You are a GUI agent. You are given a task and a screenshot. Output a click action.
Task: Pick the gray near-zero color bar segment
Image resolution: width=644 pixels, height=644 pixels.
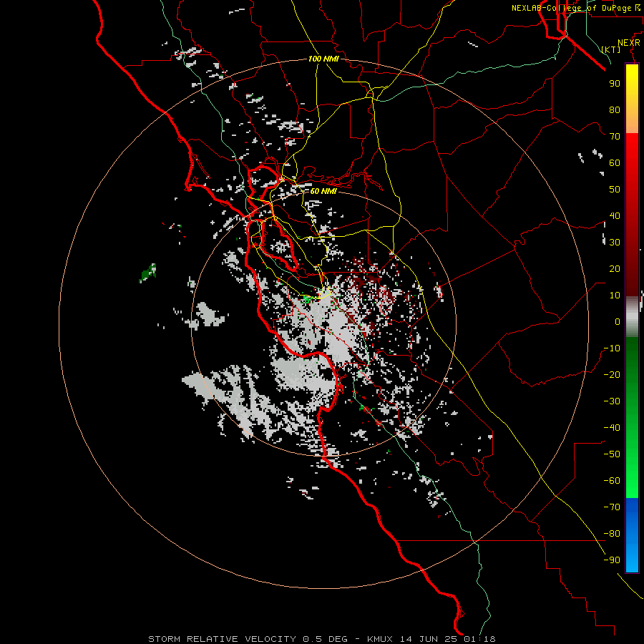[632, 317]
